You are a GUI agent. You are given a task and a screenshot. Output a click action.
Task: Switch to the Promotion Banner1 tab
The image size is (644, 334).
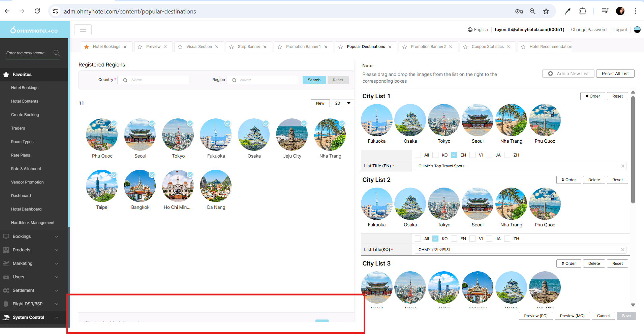click(x=303, y=47)
